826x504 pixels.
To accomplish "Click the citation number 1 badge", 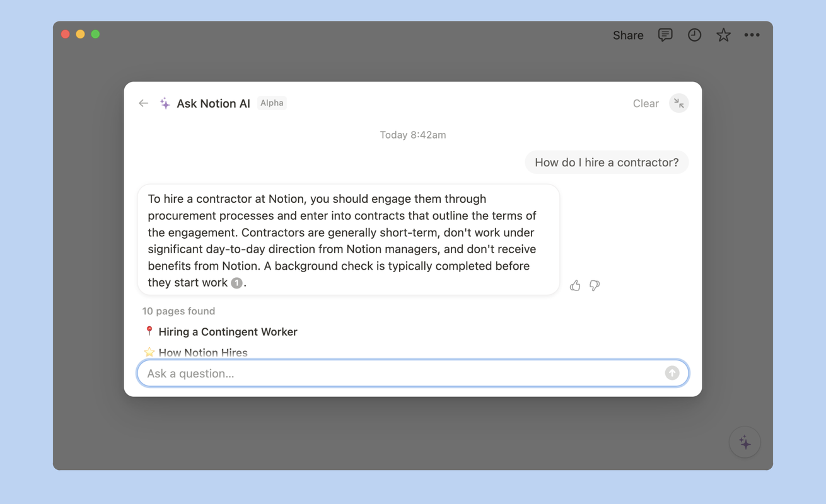I will tap(236, 283).
